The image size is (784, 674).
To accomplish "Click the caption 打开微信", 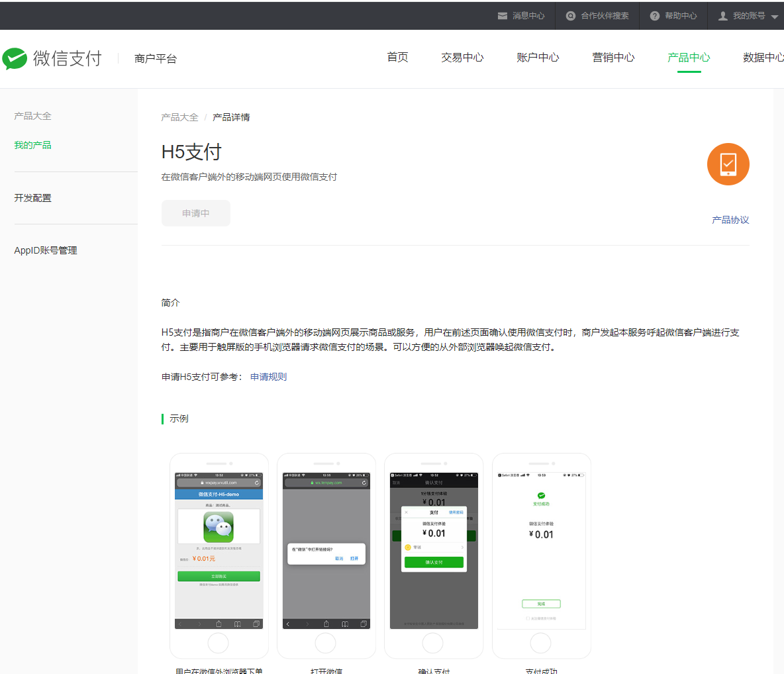I will (326, 671).
